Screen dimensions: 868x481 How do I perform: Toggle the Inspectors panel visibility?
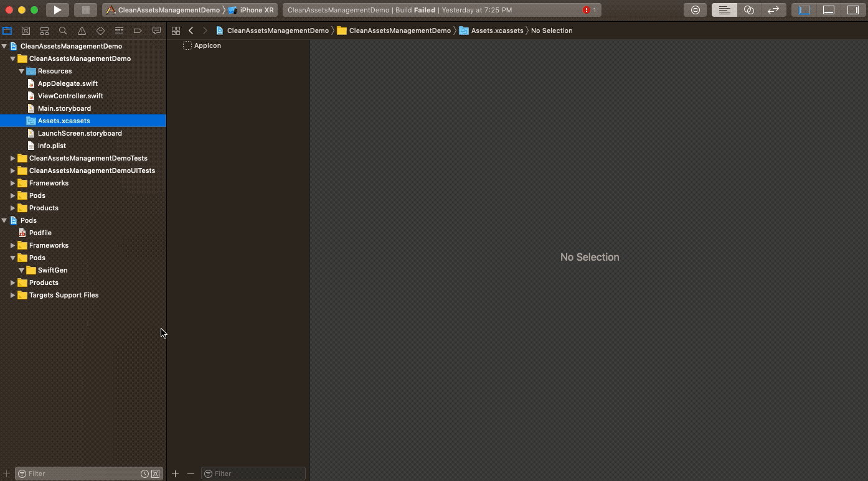tap(852, 10)
